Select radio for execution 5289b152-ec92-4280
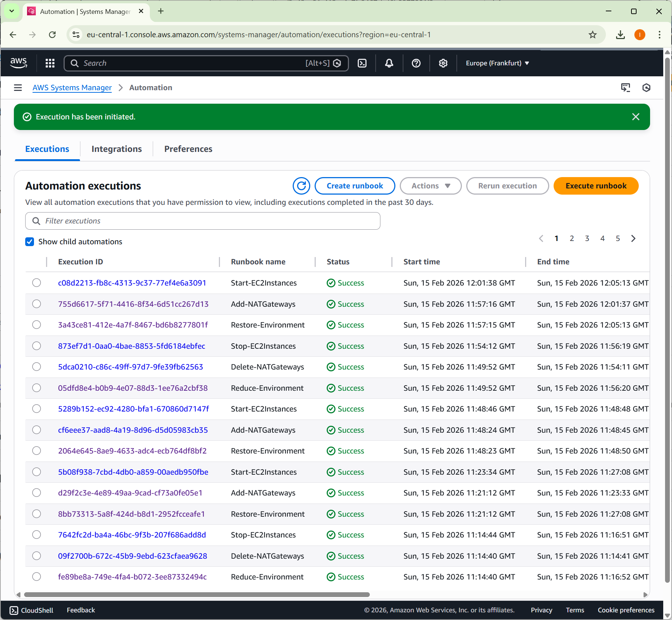Image resolution: width=672 pixels, height=620 pixels. click(37, 409)
